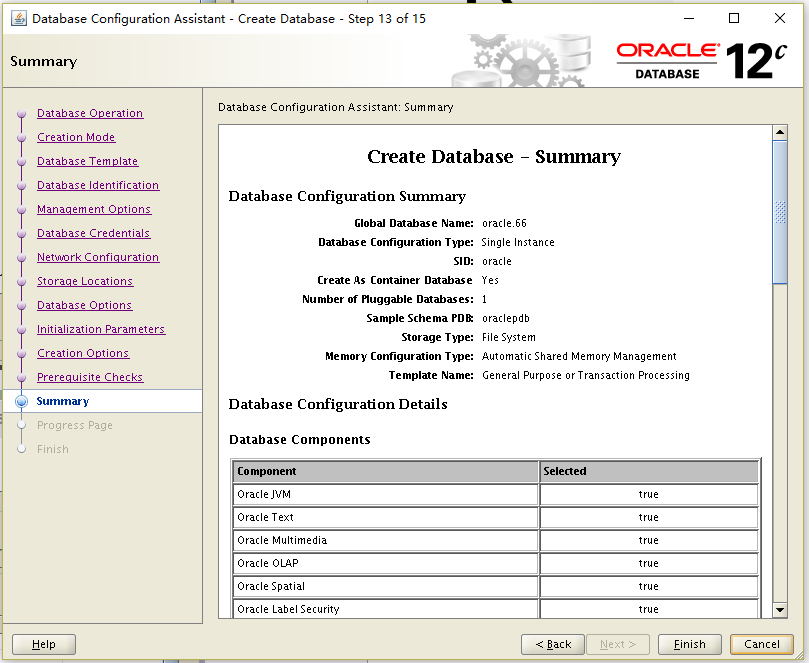809x663 pixels.
Task: Click the Create Database - Summary heading
Action: tap(494, 156)
